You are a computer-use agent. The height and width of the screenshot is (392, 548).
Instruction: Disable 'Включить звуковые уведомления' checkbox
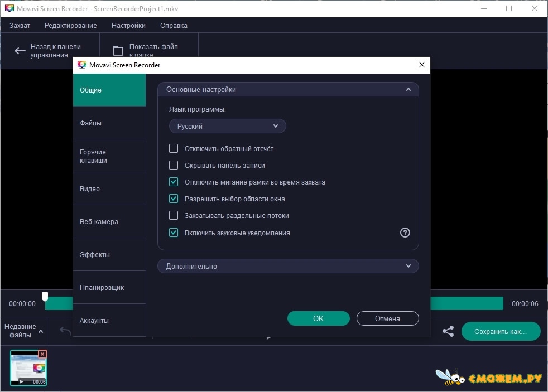coord(174,233)
